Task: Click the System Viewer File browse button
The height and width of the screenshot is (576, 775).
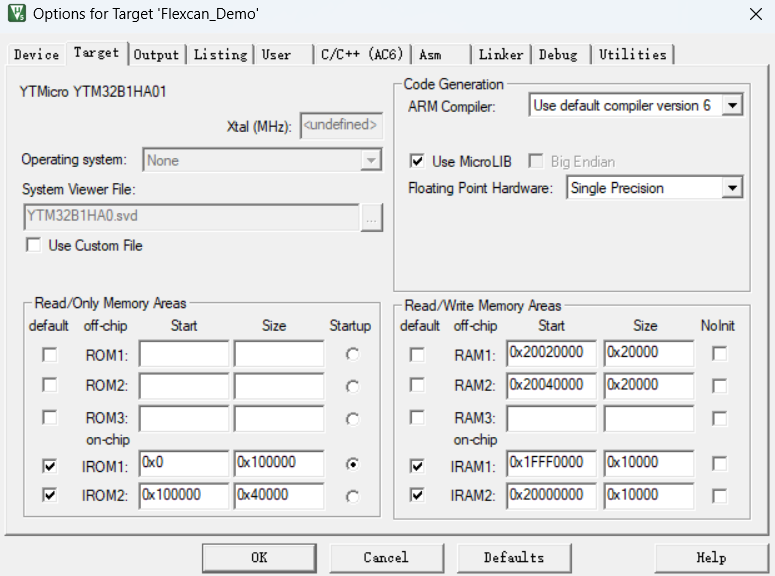Action: coord(372,217)
